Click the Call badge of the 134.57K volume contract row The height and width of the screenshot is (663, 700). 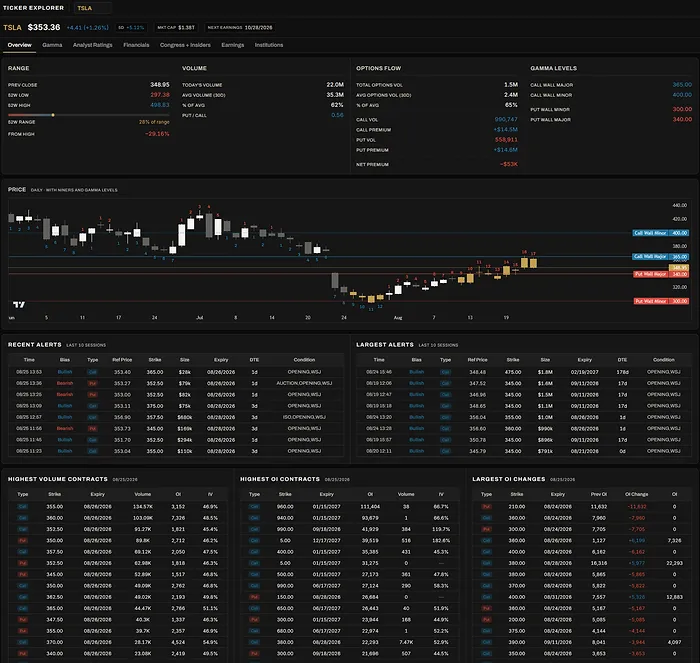[x=22, y=507]
